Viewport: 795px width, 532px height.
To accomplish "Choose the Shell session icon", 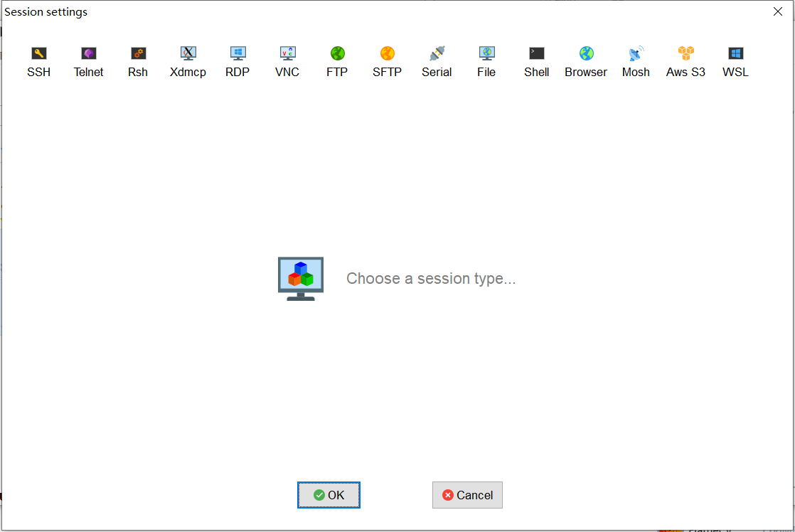I will point(536,62).
